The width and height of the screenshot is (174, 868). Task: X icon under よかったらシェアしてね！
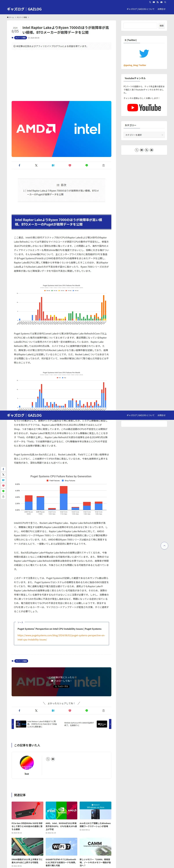pos(36,710)
